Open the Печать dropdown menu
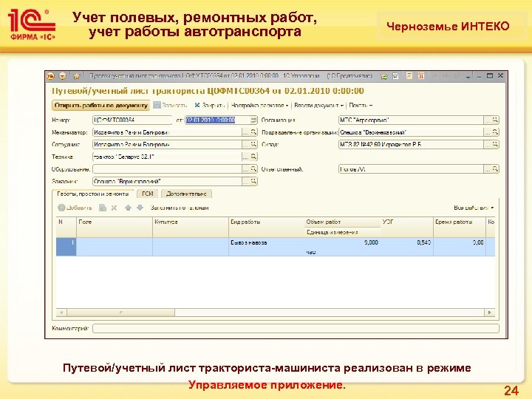The height and width of the screenshot is (399, 532). (x=361, y=106)
